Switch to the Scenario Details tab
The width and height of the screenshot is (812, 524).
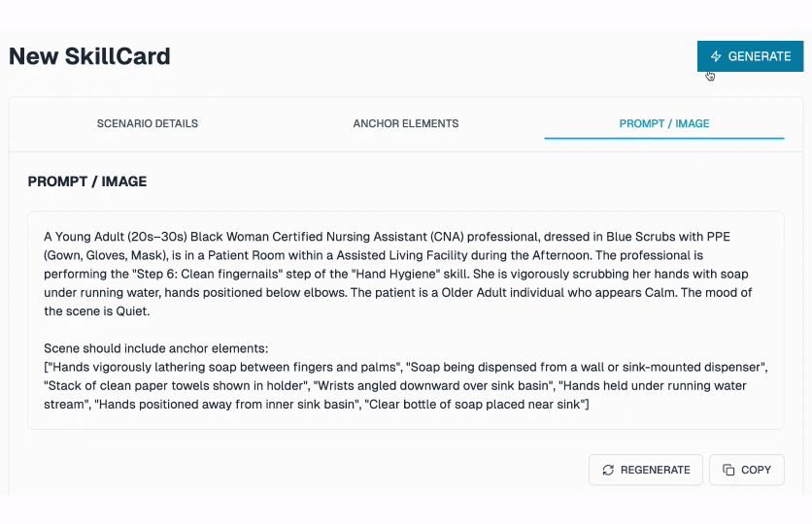(x=147, y=123)
